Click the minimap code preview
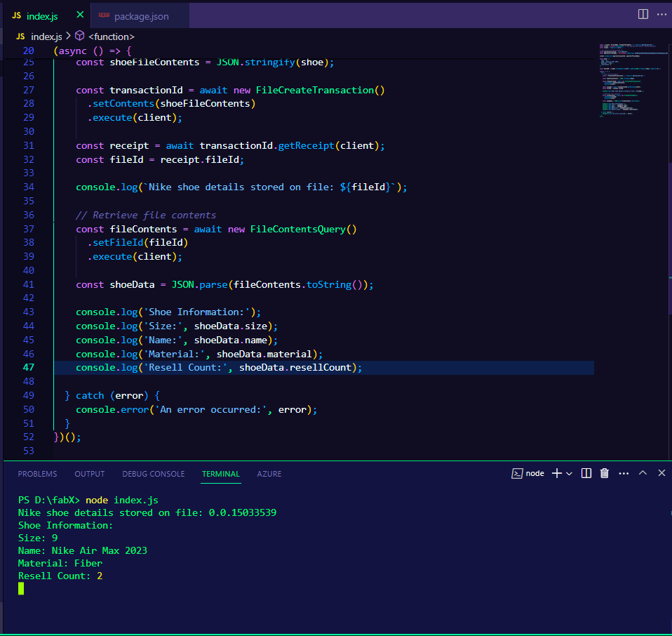Image resolution: width=672 pixels, height=636 pixels. point(633,80)
